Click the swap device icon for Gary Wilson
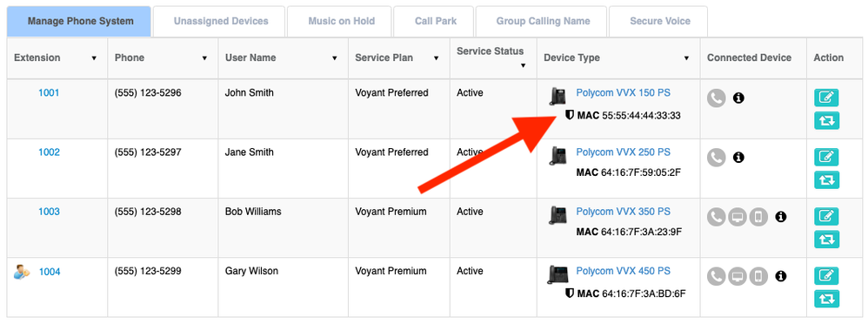The width and height of the screenshot is (868, 324). (x=826, y=299)
